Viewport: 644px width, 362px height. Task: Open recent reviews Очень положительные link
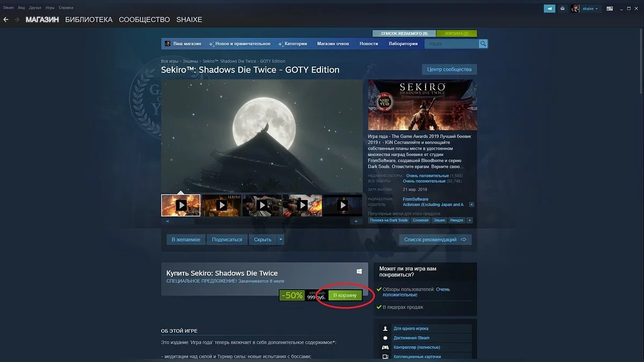click(x=427, y=176)
